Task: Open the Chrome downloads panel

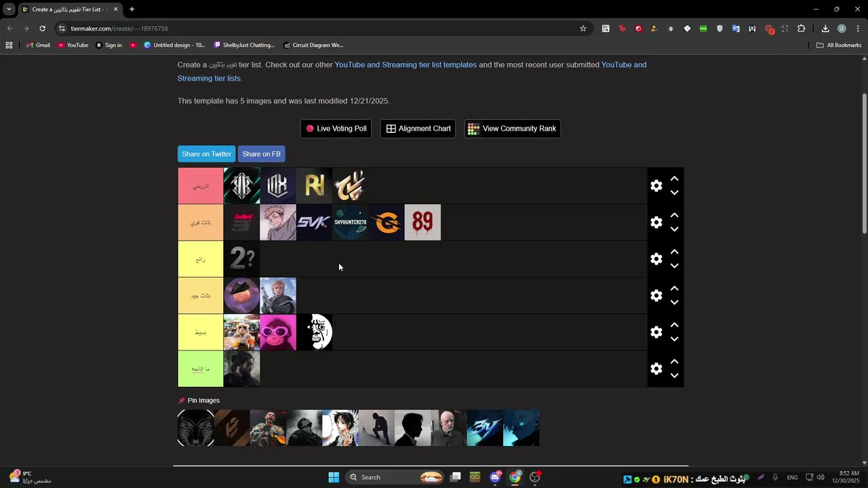Action: coord(825,28)
